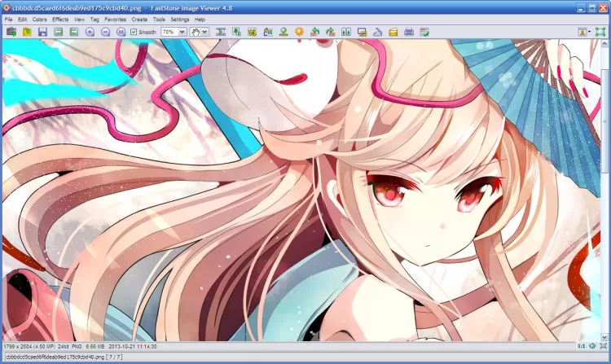Open the draw board text tool

268,32
